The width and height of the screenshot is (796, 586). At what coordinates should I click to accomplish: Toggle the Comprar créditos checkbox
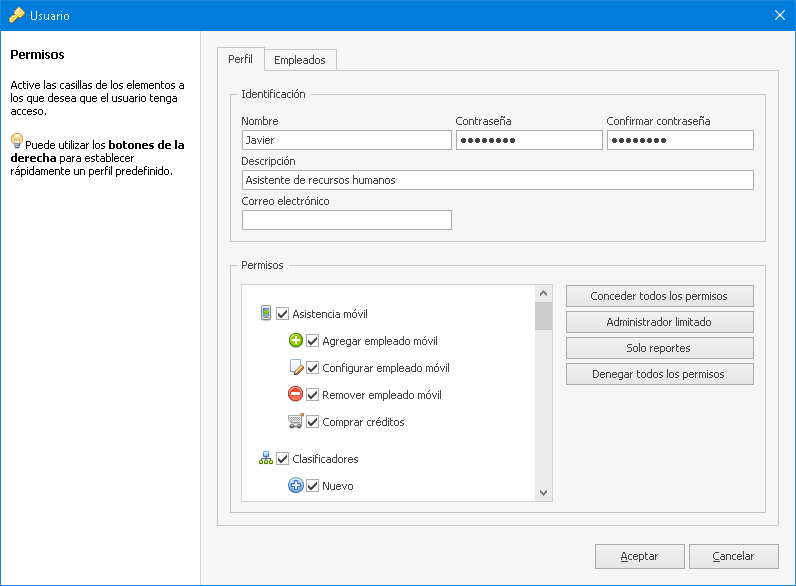pyautogui.click(x=312, y=422)
